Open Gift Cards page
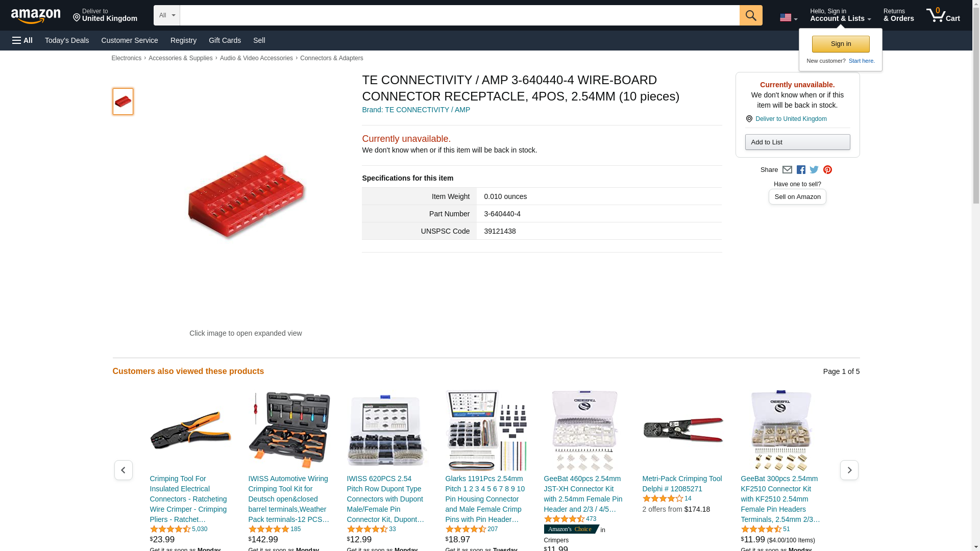Image resolution: width=980 pixels, height=551 pixels. point(225,40)
